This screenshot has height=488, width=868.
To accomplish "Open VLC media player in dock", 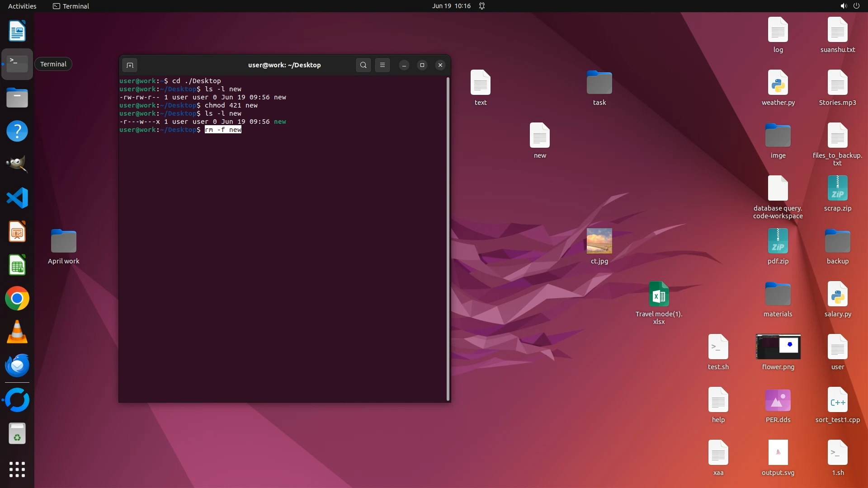I will [17, 332].
